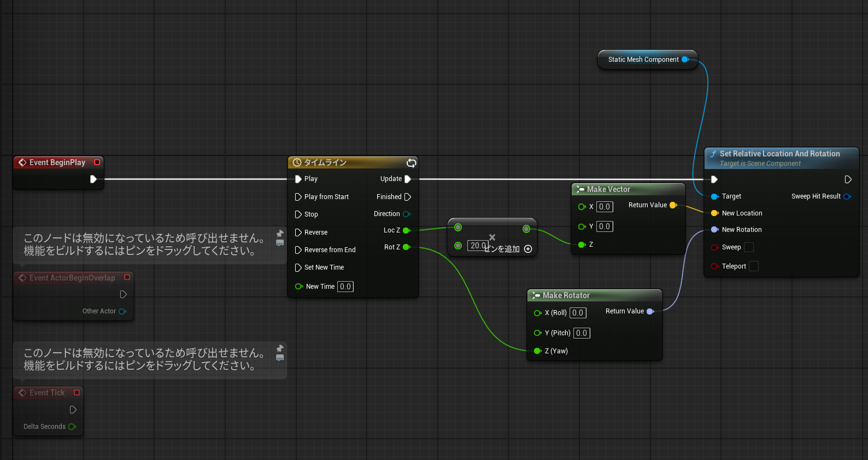Click the Sweep red boolean pin
Viewport: 868px width, 460px height.
click(x=715, y=248)
